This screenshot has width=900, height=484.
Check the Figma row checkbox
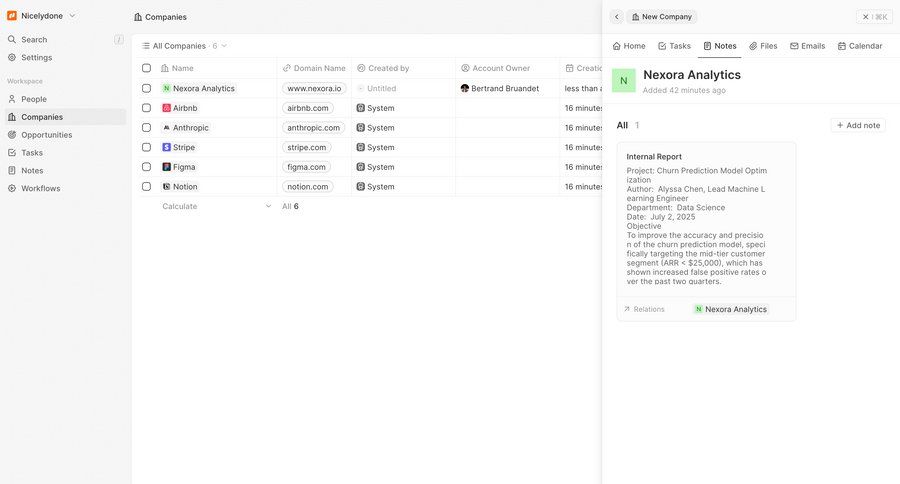click(146, 167)
